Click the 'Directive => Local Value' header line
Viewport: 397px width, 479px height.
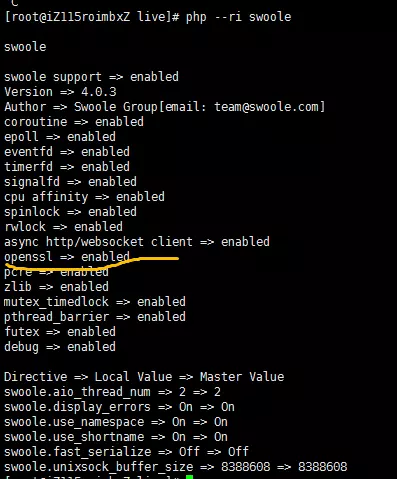[144, 377]
